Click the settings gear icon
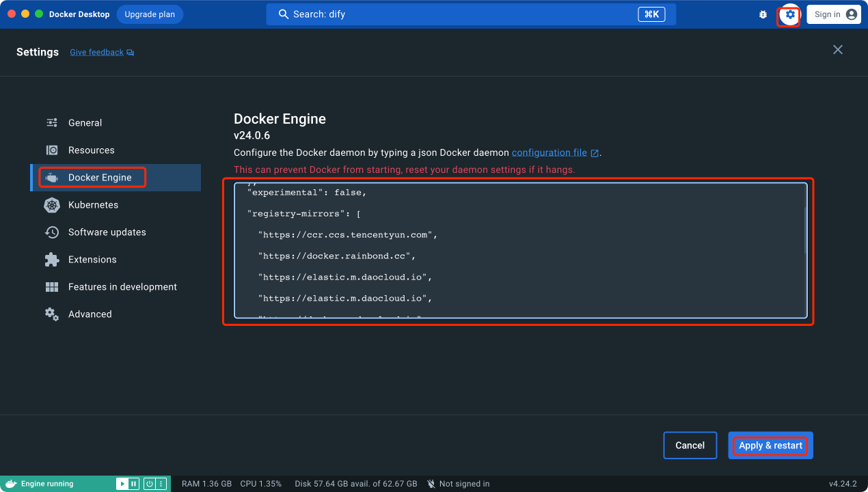 click(790, 14)
